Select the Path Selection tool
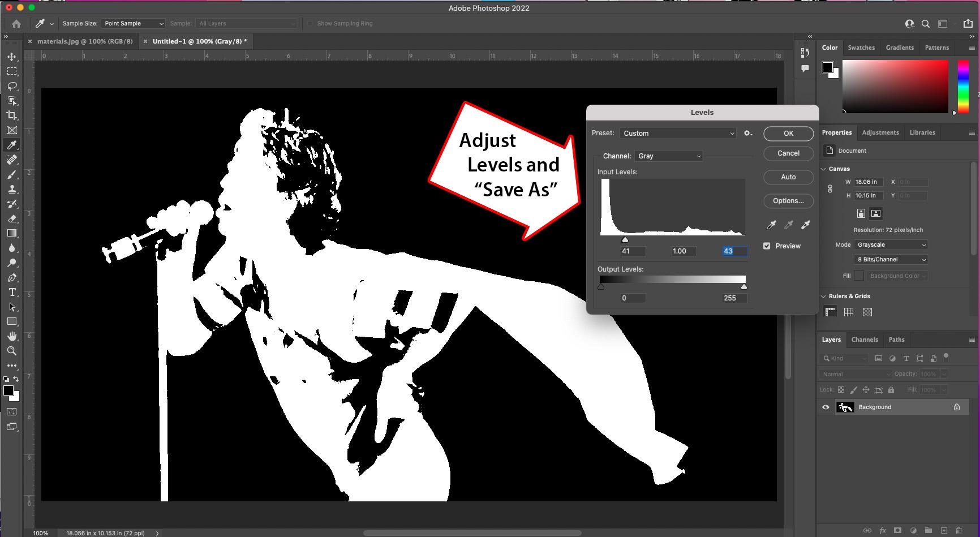This screenshot has height=537, width=980. [x=12, y=307]
